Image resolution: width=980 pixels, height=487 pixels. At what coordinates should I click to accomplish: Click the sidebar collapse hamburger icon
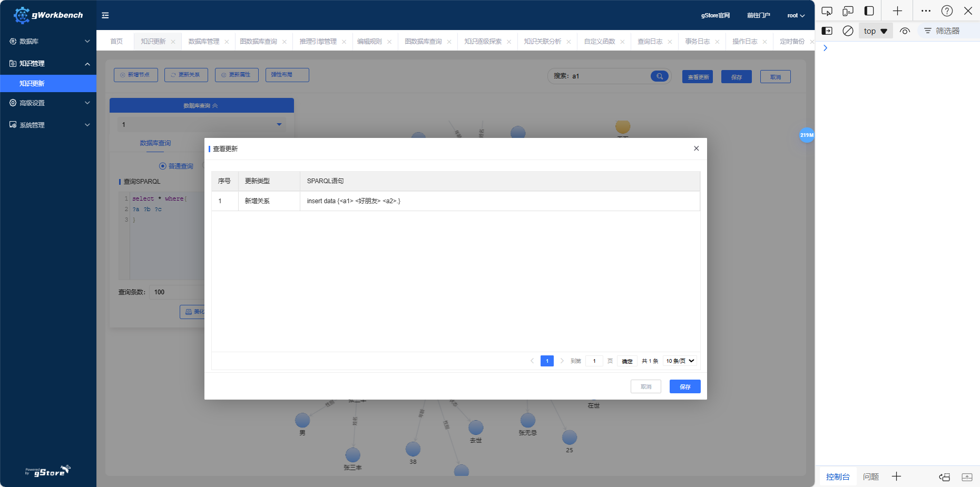click(105, 15)
